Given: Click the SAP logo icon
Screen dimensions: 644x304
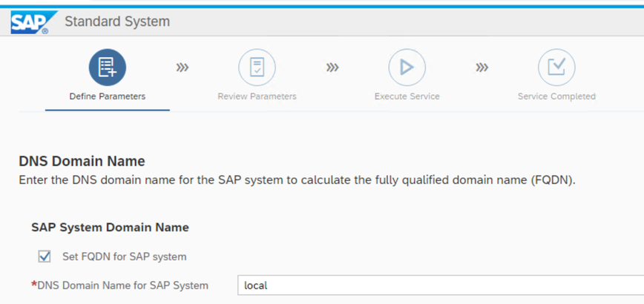Looking at the screenshot, I should point(34,22).
